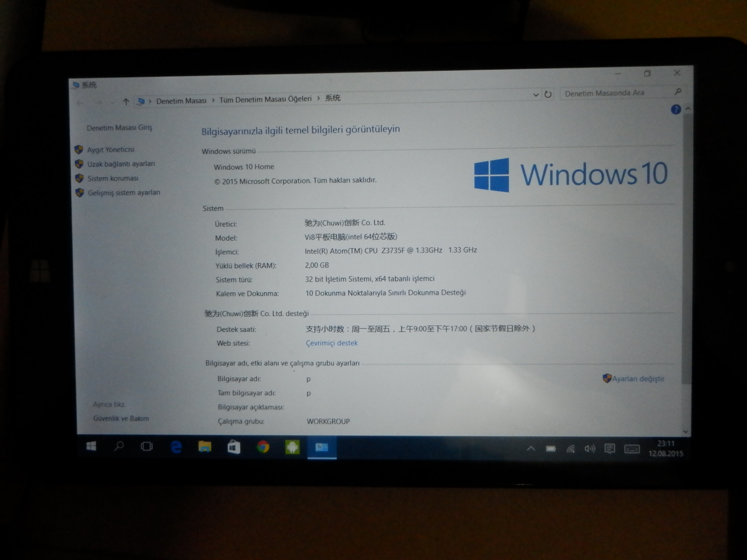Click Denetim Masası Giriş link
The height and width of the screenshot is (560, 747).
[119, 127]
